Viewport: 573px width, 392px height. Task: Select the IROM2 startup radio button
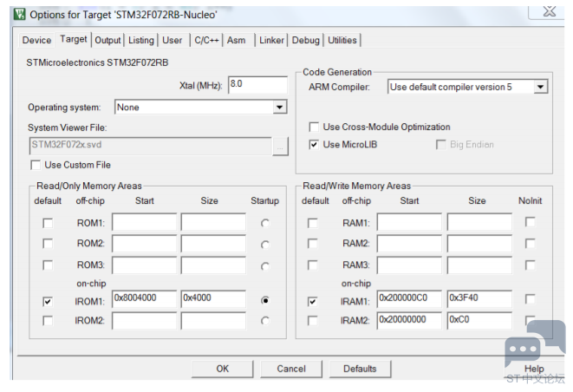264,321
